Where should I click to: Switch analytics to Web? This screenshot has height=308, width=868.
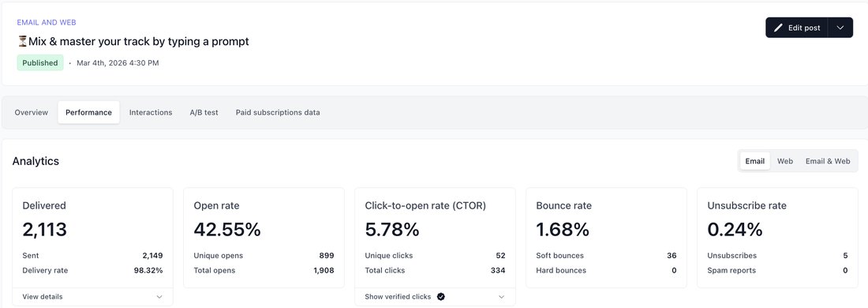tap(785, 161)
